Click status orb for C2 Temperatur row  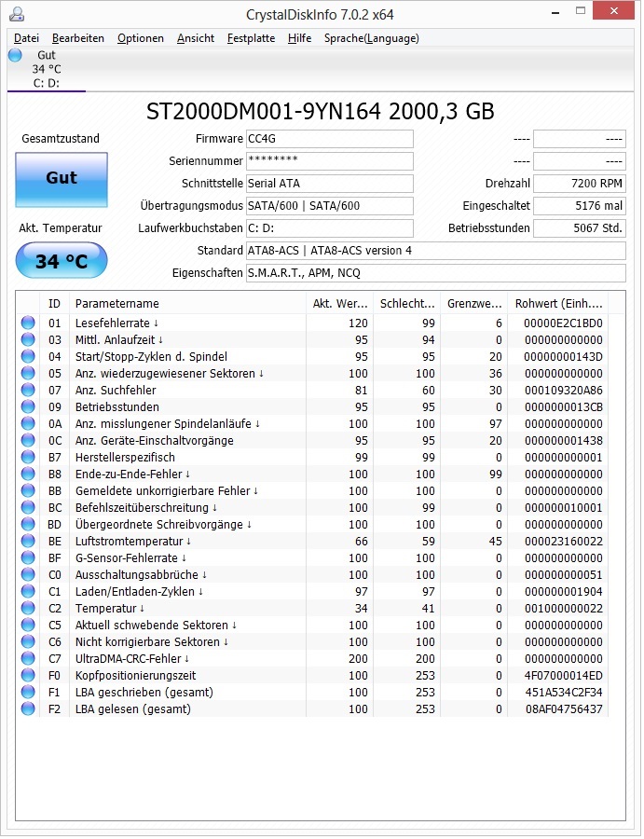point(28,608)
